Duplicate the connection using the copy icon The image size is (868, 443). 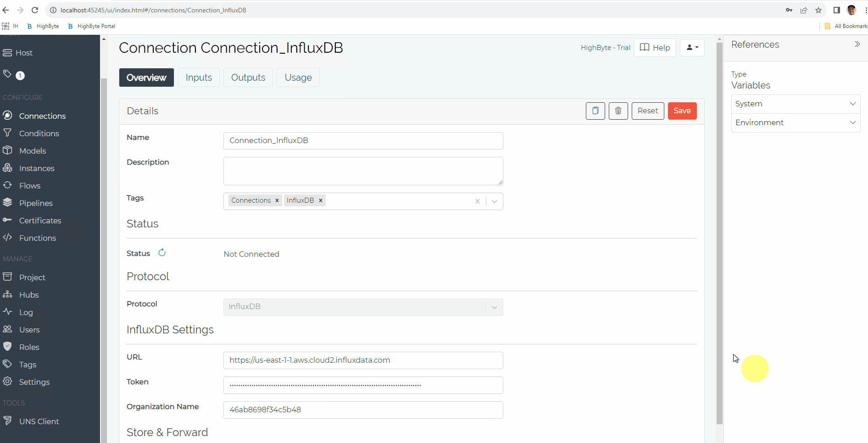coord(595,111)
